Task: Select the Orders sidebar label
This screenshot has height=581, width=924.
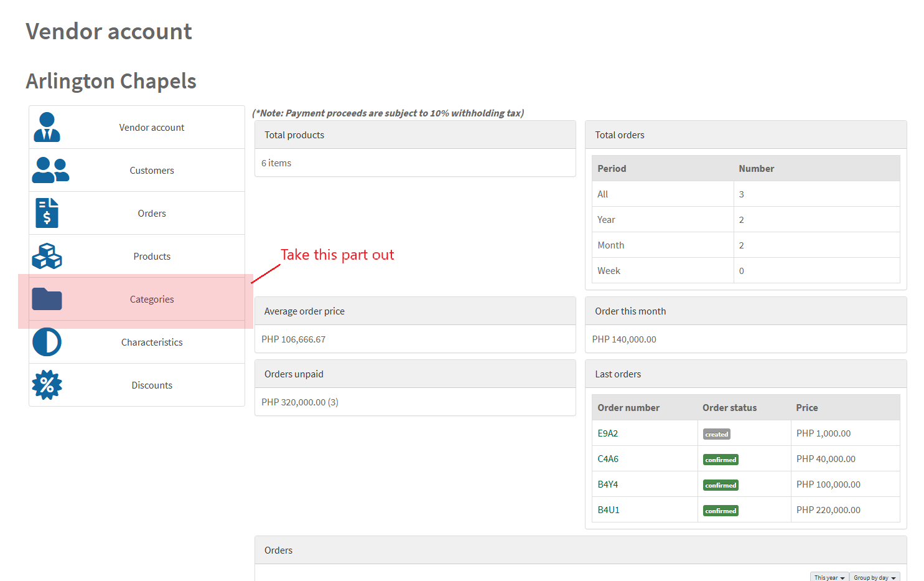Action: click(152, 214)
